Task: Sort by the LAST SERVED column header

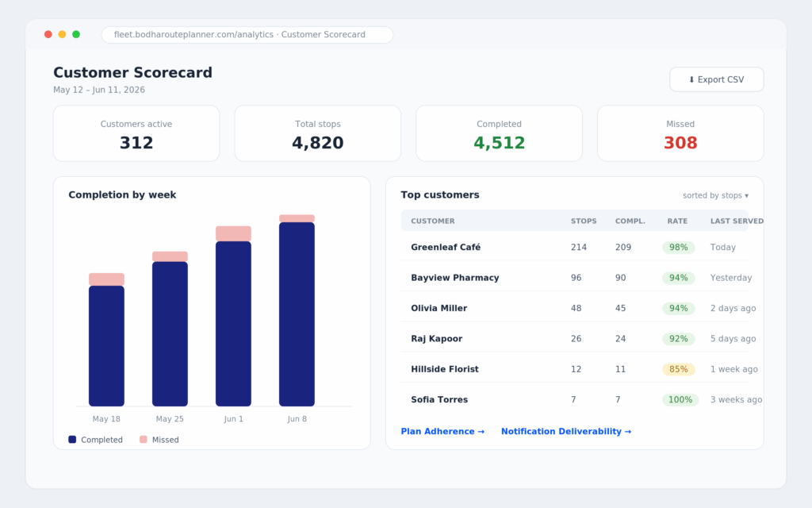Action: click(x=737, y=221)
